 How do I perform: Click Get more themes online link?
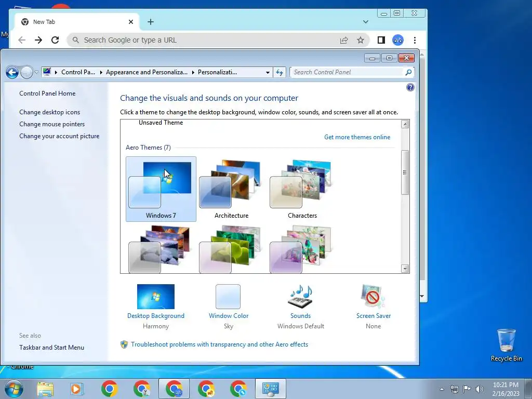coord(357,137)
